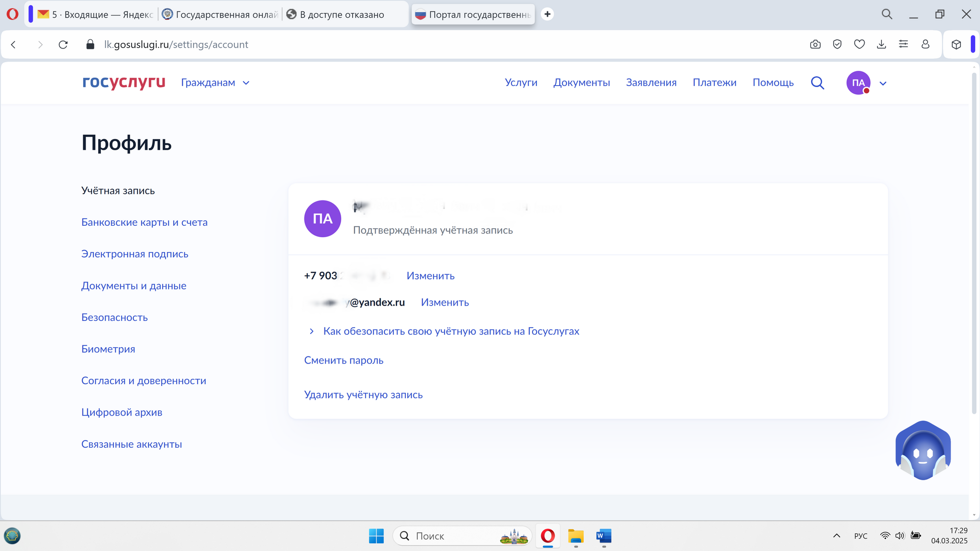Click the Gosuslugi search magnifier icon

[x=817, y=83]
